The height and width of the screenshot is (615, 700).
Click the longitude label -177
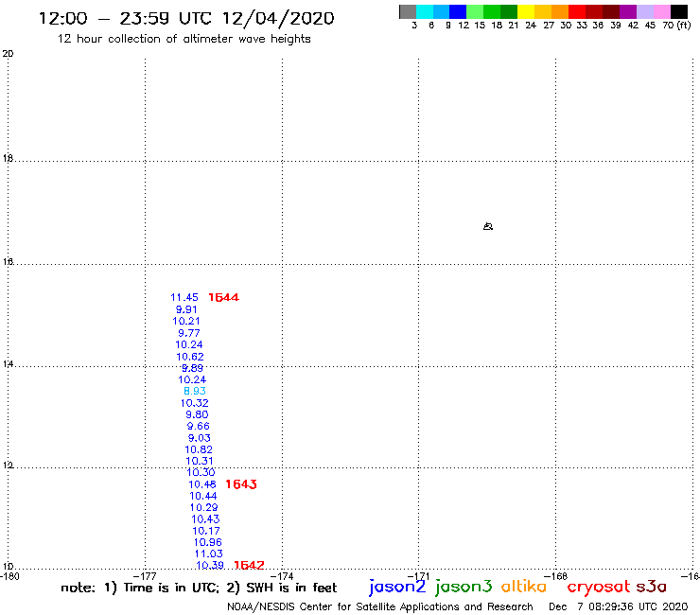[146, 576]
